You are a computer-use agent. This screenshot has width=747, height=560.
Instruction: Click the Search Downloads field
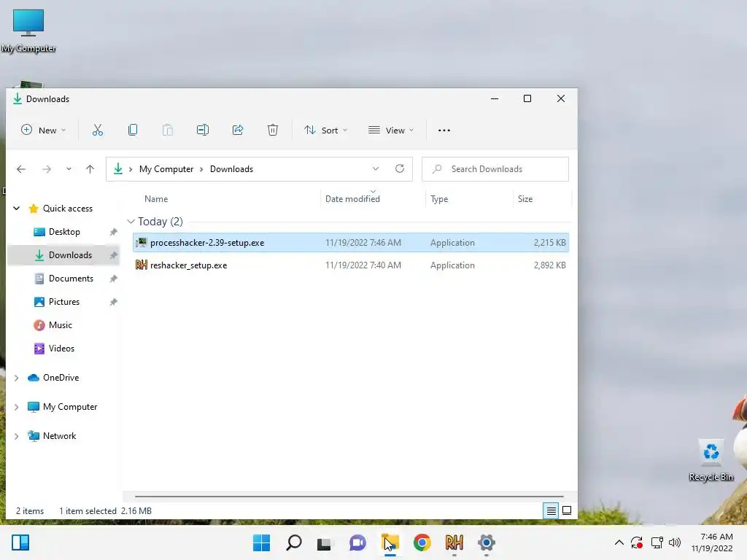coord(495,169)
